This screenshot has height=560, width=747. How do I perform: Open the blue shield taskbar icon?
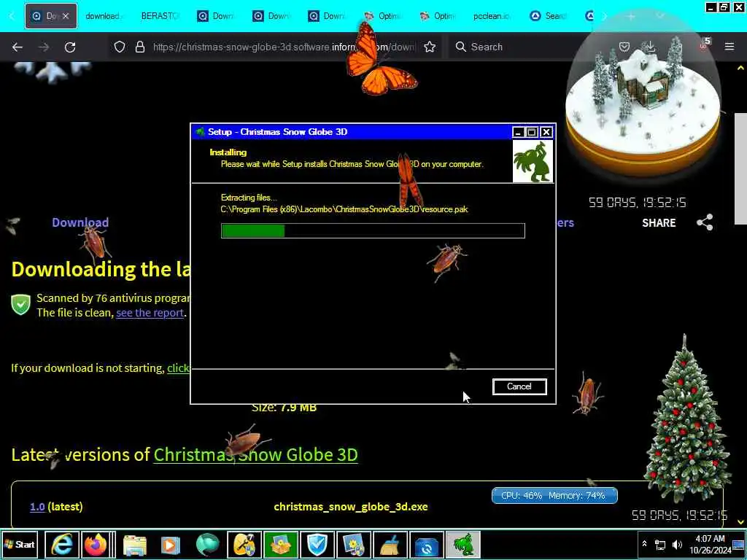click(317, 544)
